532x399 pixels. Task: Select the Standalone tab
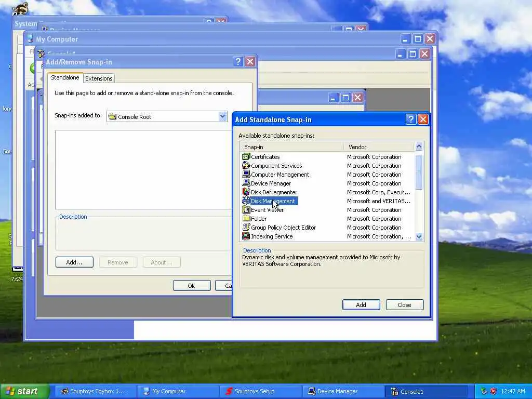click(65, 77)
